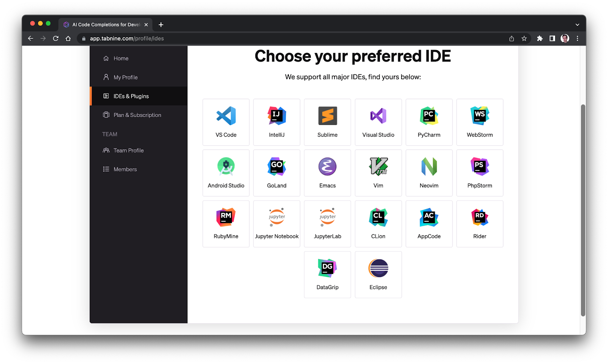Click the Jupyter Notebook label text
The width and height of the screenshot is (608, 364).
click(277, 236)
